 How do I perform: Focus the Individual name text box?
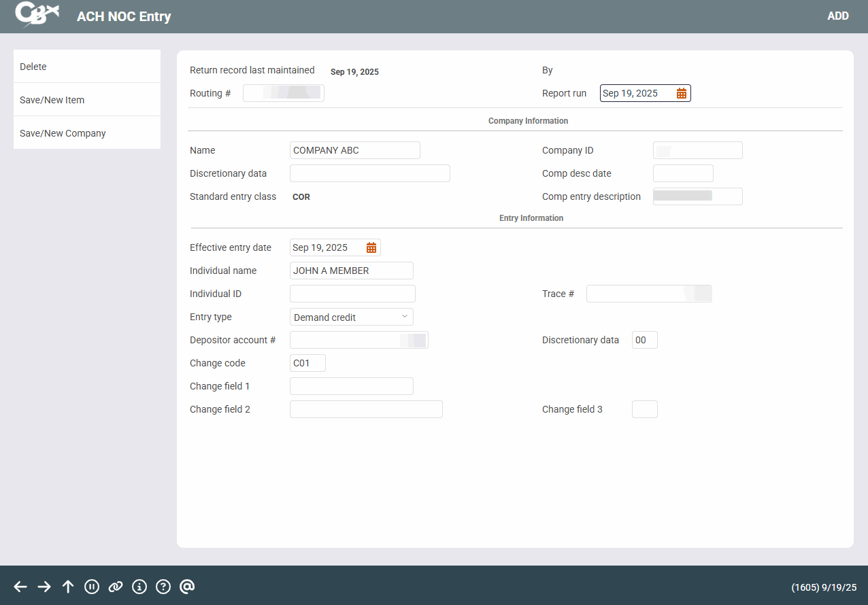pyautogui.click(x=351, y=271)
